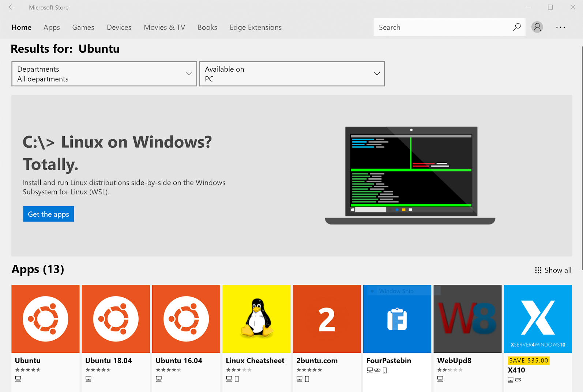
Task: Switch to the Edge Extensions tab
Action: 256,27
